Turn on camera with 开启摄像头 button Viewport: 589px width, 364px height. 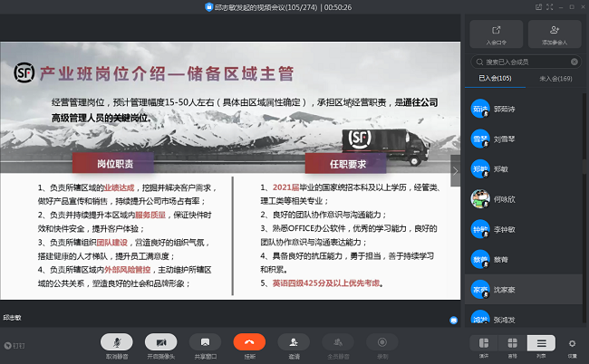click(160, 342)
